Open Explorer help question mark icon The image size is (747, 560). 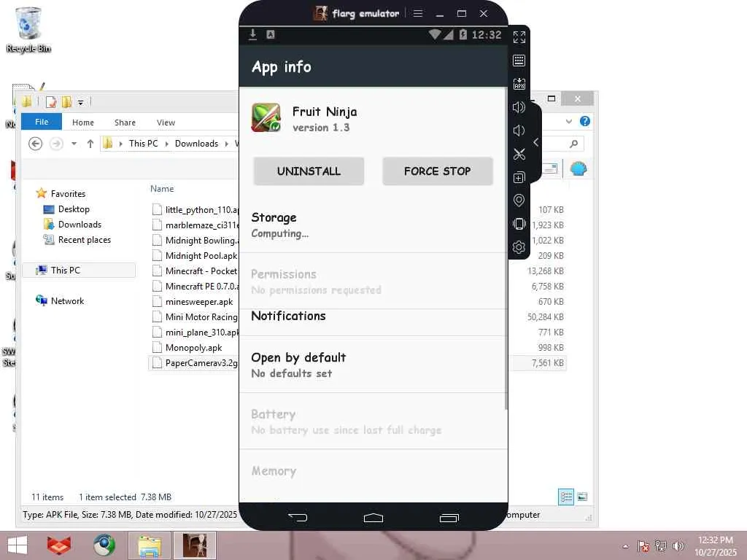[x=584, y=122]
